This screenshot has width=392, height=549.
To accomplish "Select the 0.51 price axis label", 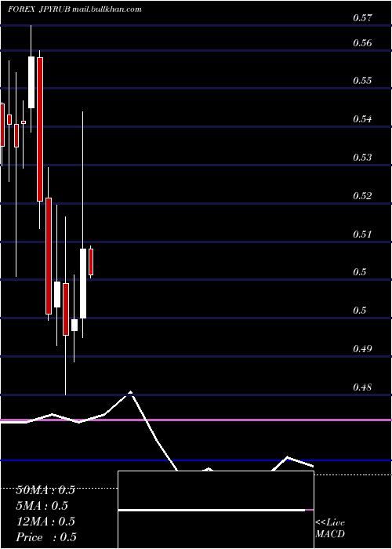I will [x=362, y=234].
